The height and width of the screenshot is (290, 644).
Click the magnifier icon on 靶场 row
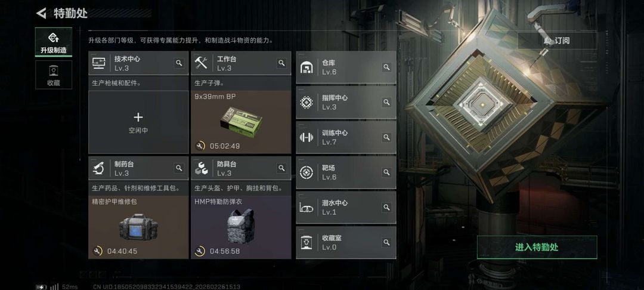tap(386, 172)
